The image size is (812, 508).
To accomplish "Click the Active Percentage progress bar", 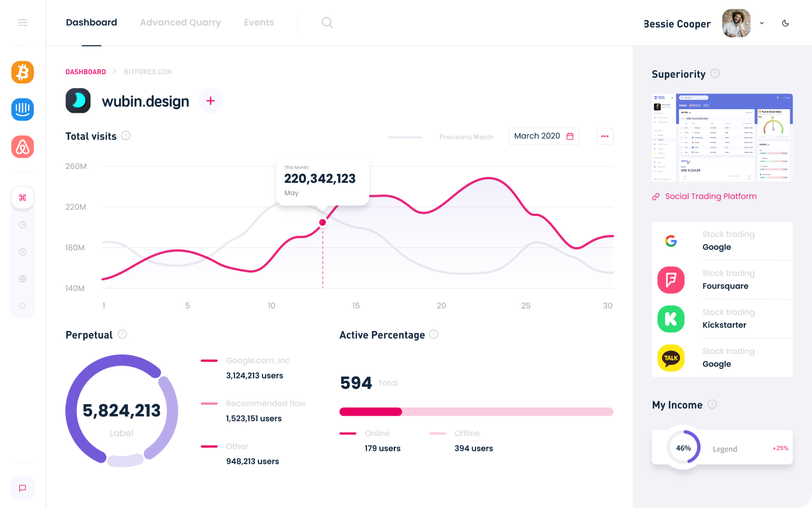I will (x=476, y=412).
